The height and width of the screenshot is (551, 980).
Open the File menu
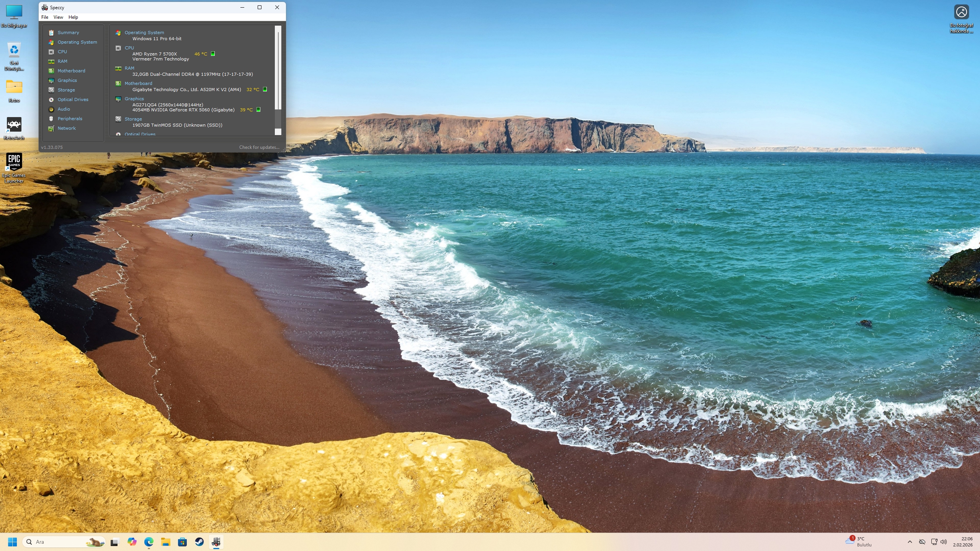point(45,17)
